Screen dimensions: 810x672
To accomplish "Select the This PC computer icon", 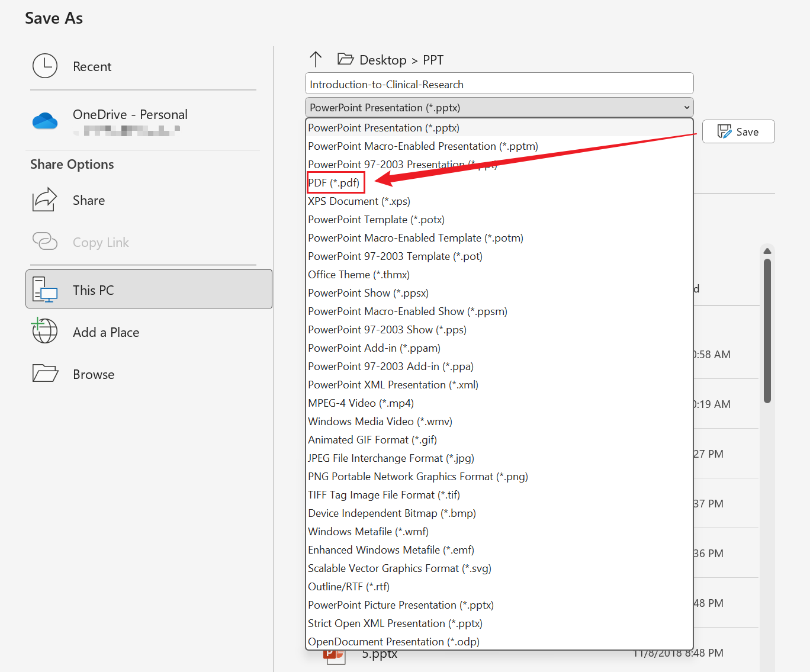I will 45,290.
